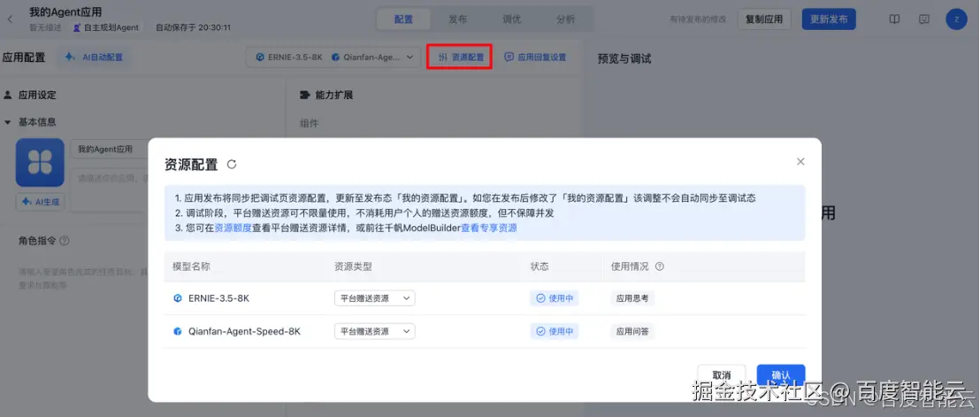Click the Qianfan-Agent-Speed-8K model name text
980x417 pixels.
244,331
